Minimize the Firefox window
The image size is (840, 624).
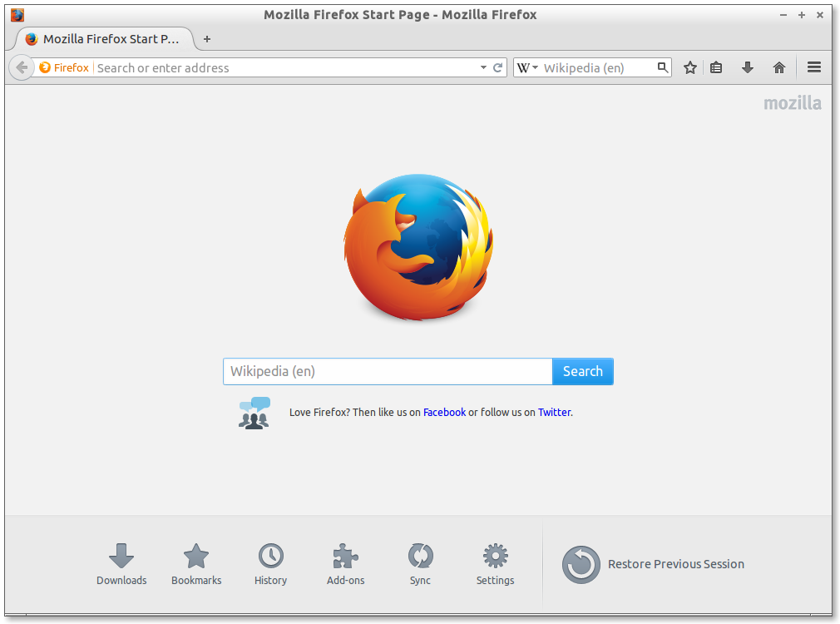pyautogui.click(x=783, y=15)
